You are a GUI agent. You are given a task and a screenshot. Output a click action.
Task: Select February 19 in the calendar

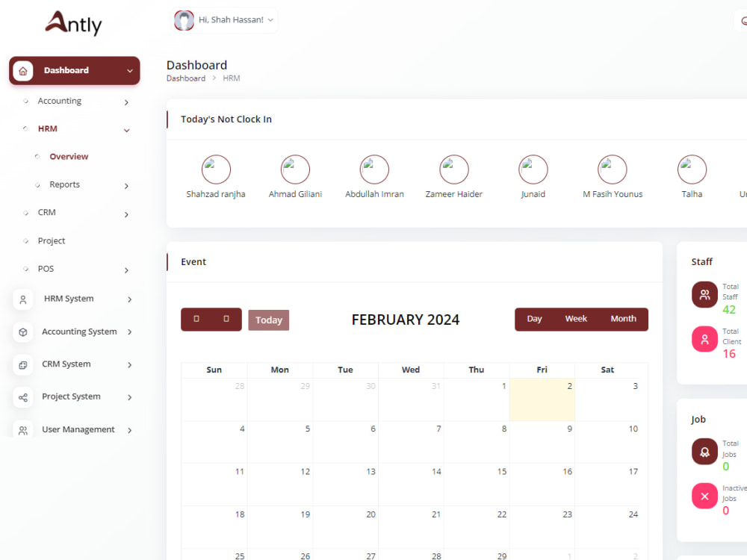[x=280, y=528]
